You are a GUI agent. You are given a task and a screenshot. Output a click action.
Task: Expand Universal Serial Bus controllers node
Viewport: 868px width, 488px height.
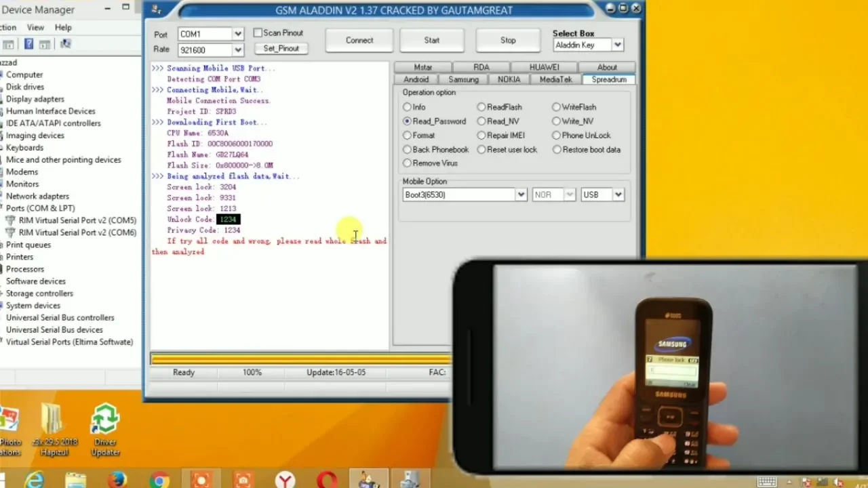(x=60, y=318)
